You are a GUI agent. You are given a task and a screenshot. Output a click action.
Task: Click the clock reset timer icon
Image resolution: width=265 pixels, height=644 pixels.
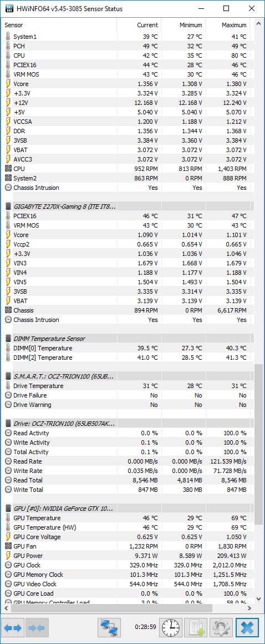(x=170, y=627)
